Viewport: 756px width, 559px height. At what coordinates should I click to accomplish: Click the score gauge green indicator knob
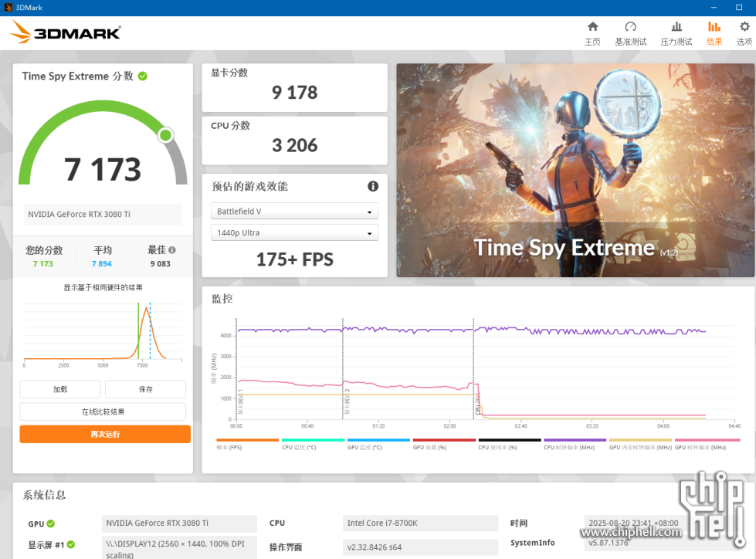click(166, 135)
